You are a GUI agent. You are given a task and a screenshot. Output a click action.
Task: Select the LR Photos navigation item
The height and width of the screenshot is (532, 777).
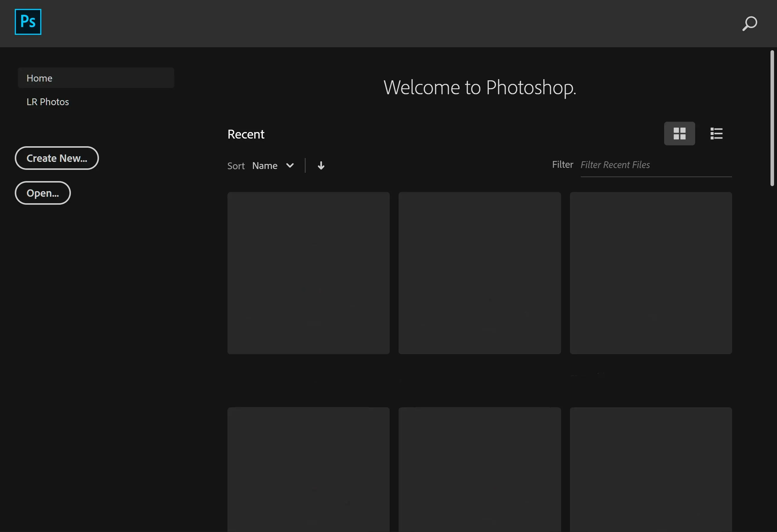coord(48,102)
